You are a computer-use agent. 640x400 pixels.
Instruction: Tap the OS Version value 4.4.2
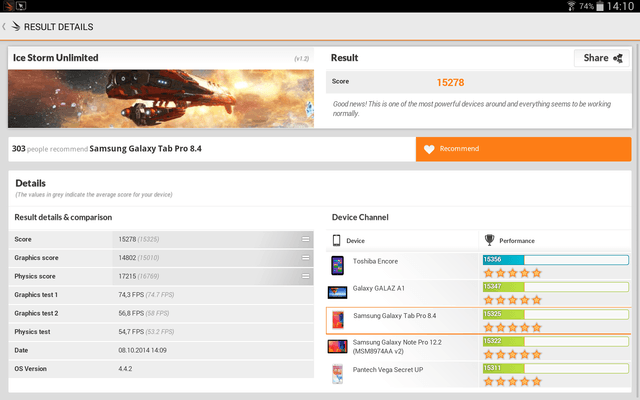(125, 369)
